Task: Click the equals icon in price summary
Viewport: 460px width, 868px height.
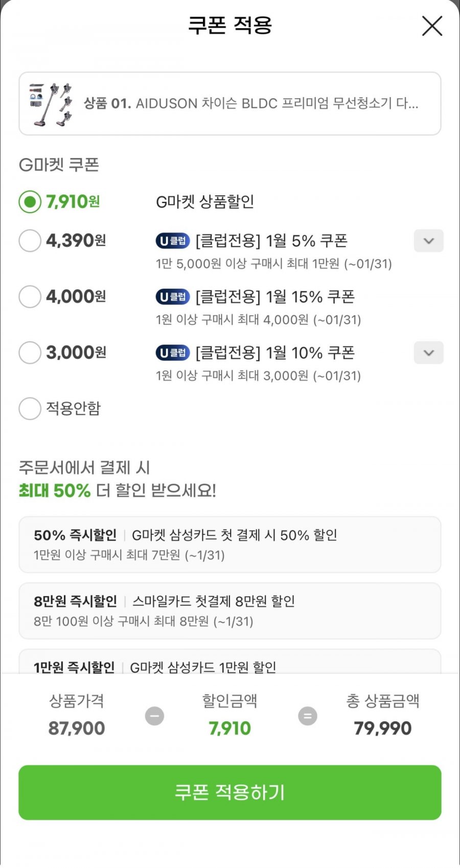Action: pyautogui.click(x=307, y=716)
